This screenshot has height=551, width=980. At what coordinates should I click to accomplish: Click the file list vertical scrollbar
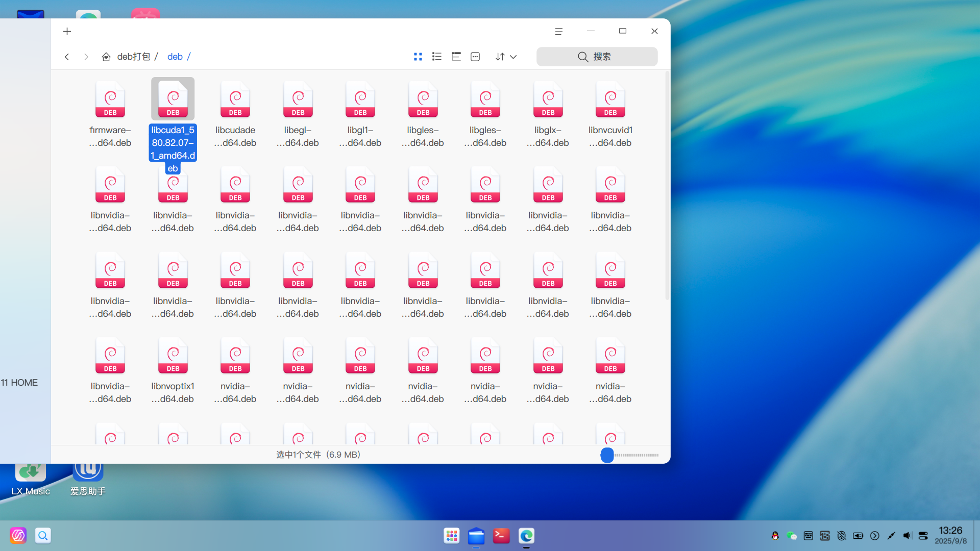667,186
